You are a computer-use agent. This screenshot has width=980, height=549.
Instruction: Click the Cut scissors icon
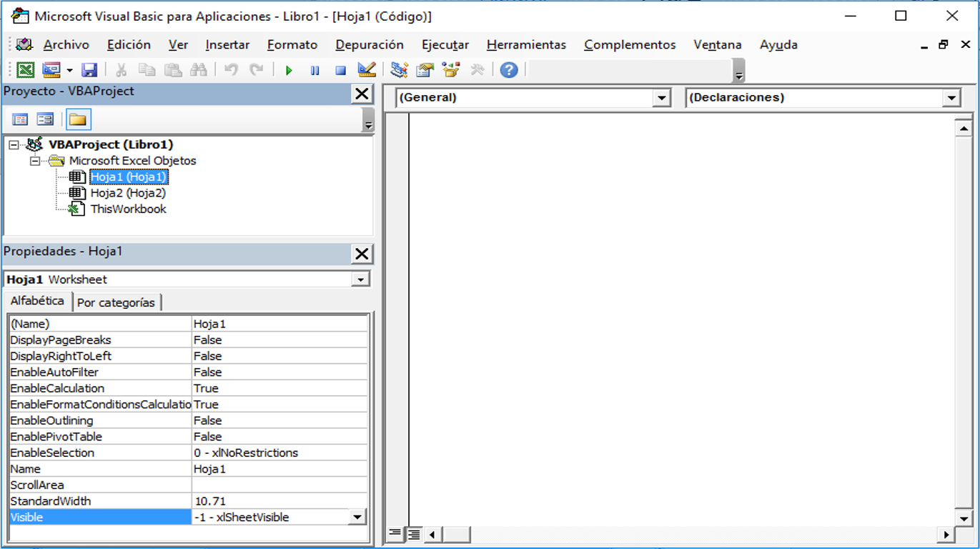pyautogui.click(x=121, y=70)
